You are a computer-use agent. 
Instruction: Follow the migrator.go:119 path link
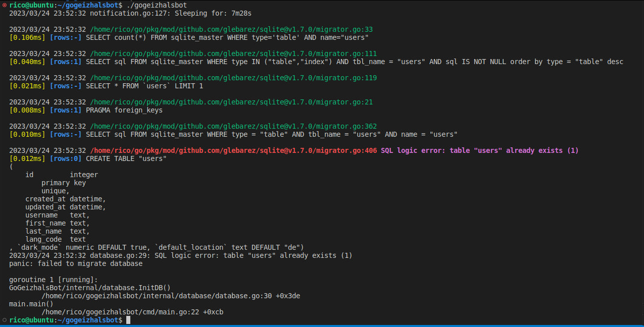click(x=233, y=78)
